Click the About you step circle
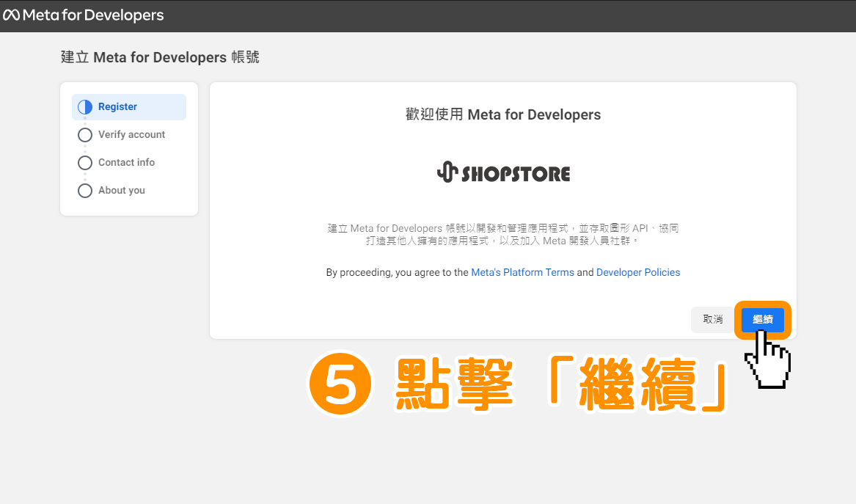856x504 pixels. [84, 191]
